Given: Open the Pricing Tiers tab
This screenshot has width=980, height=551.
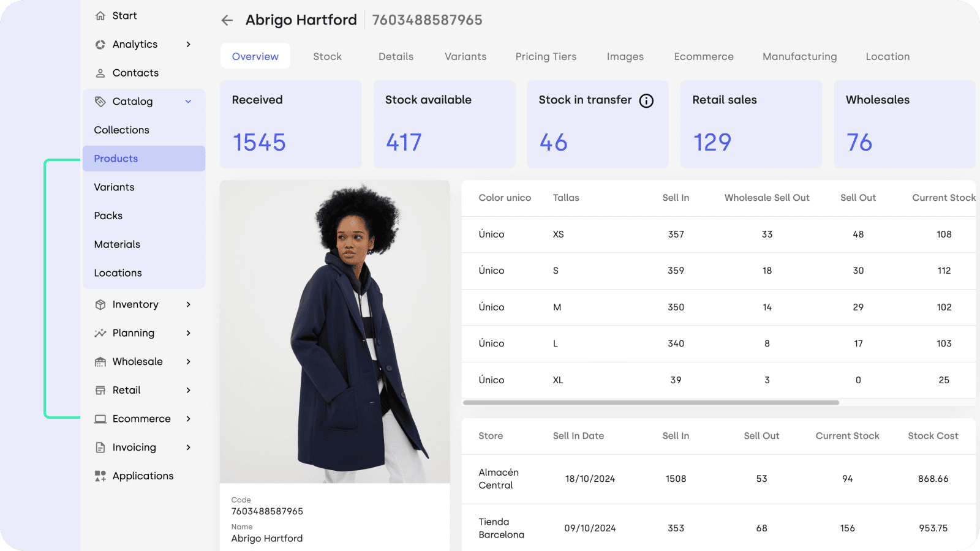Looking at the screenshot, I should [545, 56].
